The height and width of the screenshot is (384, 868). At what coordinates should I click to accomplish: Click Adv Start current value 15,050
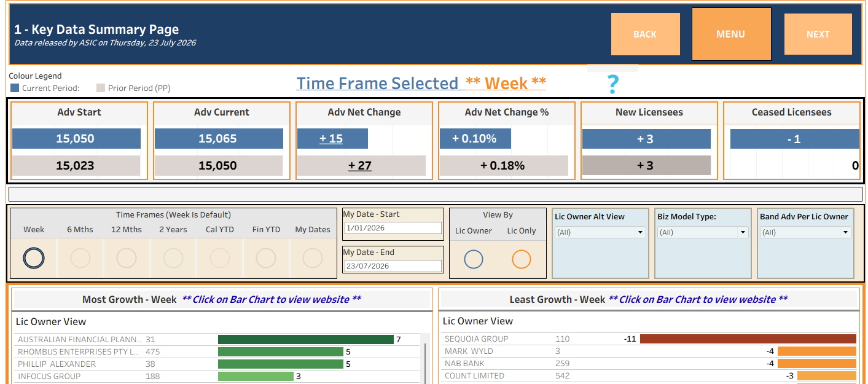(x=76, y=139)
